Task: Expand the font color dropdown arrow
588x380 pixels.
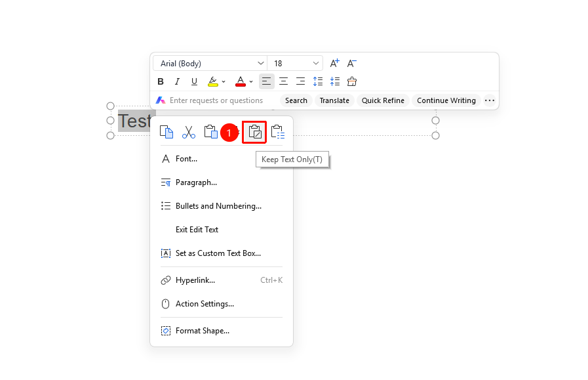Action: 251,81
